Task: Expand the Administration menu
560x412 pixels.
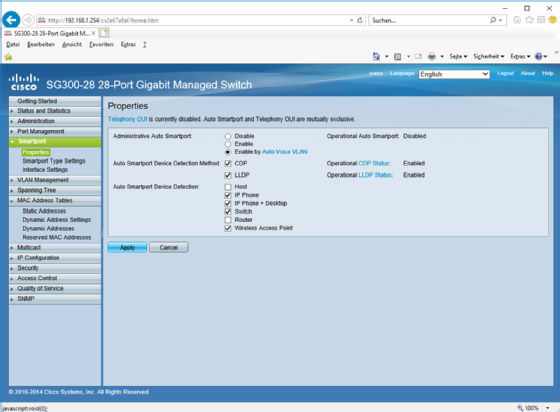Action: [x=55, y=121]
